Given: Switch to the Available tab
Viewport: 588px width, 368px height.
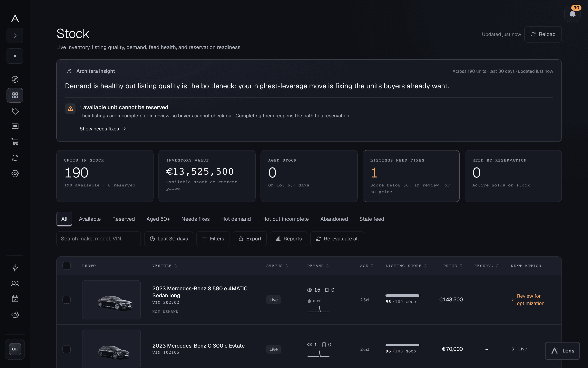Looking at the screenshot, I should (90, 219).
